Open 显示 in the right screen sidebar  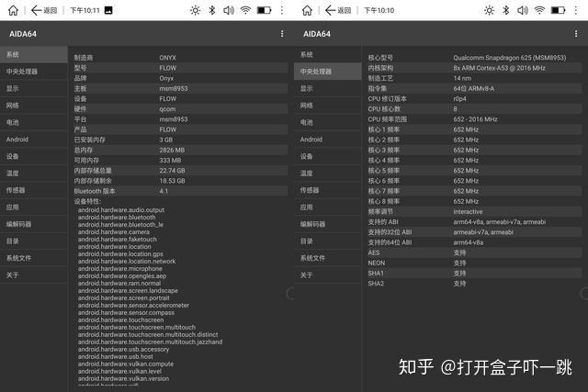pyautogui.click(x=328, y=88)
